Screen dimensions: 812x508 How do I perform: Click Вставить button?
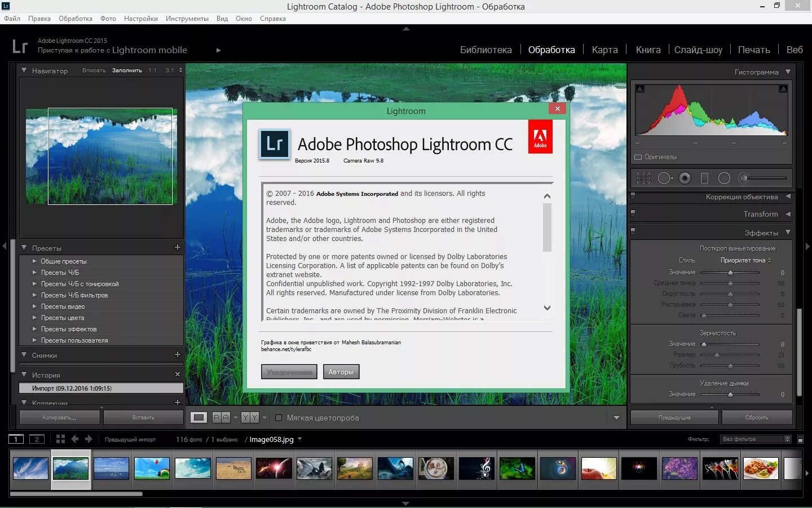(143, 418)
